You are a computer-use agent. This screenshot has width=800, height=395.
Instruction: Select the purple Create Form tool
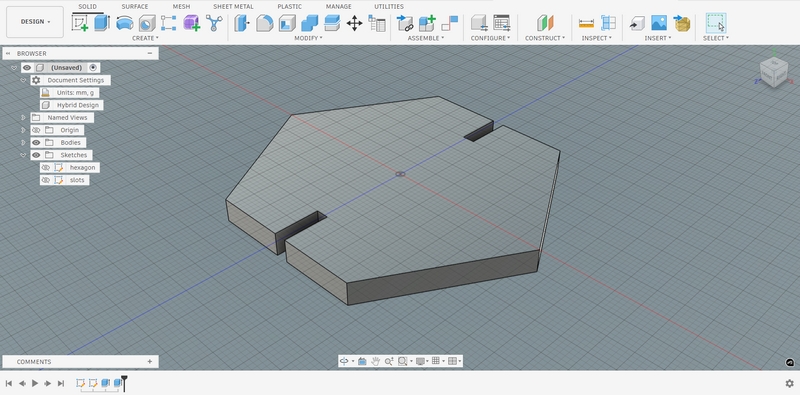click(x=191, y=23)
